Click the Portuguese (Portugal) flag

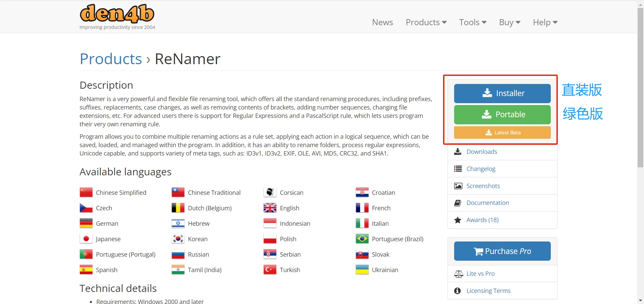pos(86,254)
